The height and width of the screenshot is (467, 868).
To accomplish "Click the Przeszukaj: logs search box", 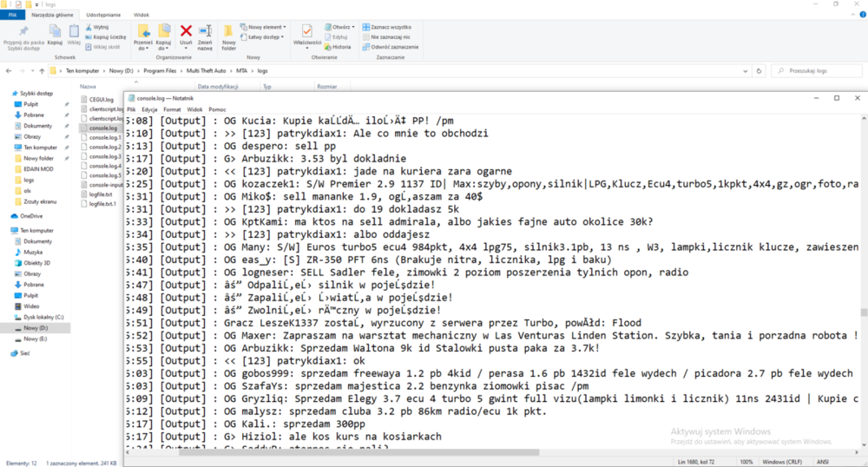I will pyautogui.click(x=819, y=71).
